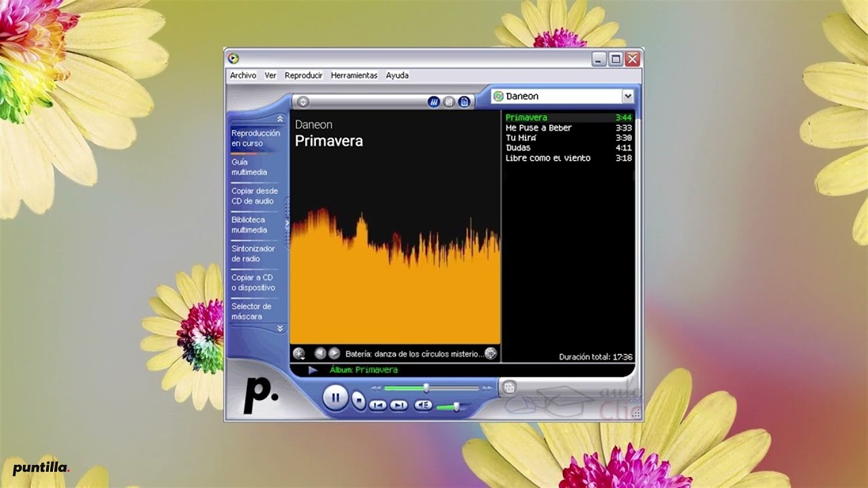Expand the taskbar with down chevron

pos(279,328)
